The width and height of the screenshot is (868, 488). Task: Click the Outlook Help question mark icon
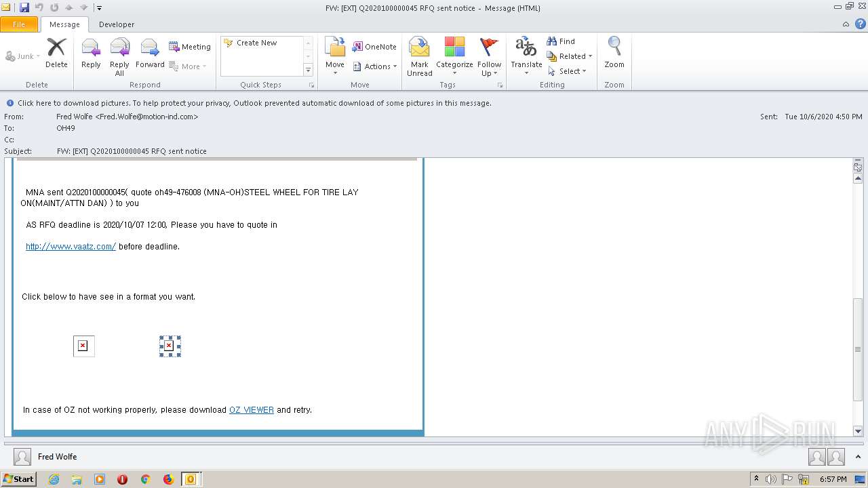(859, 24)
